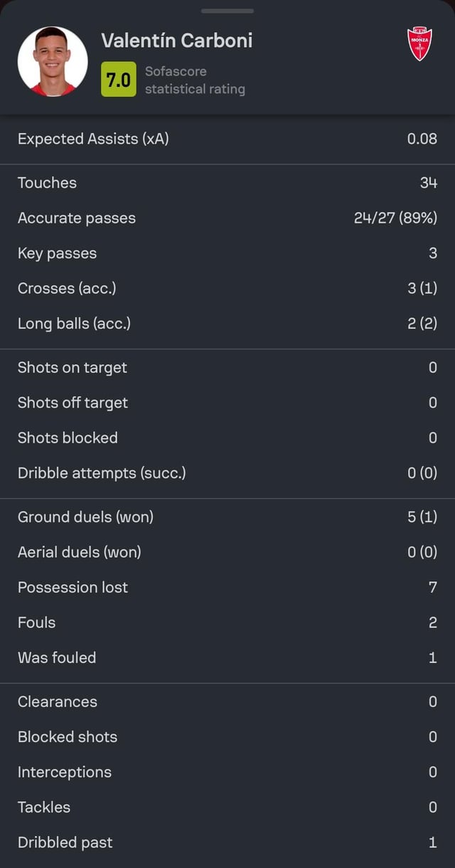Tap the Shots on target row

pyautogui.click(x=227, y=368)
